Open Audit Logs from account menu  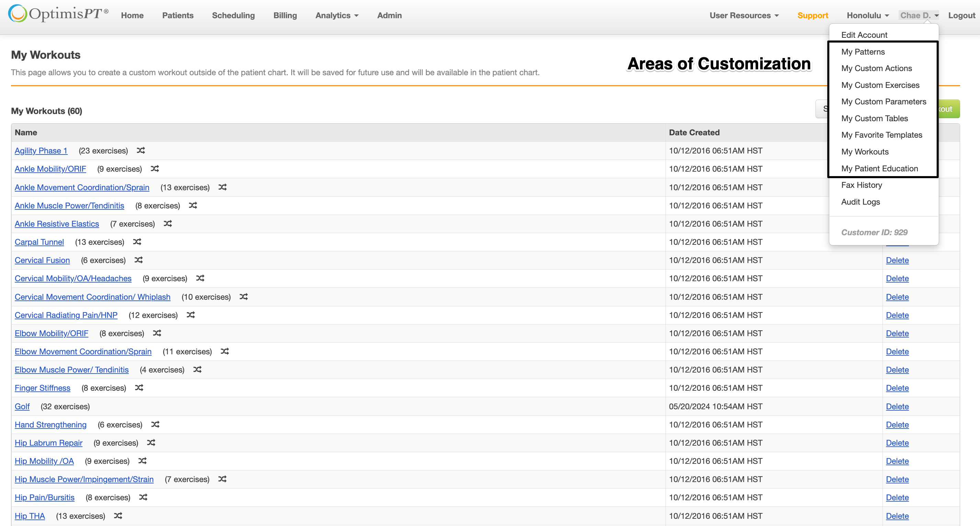pos(860,202)
